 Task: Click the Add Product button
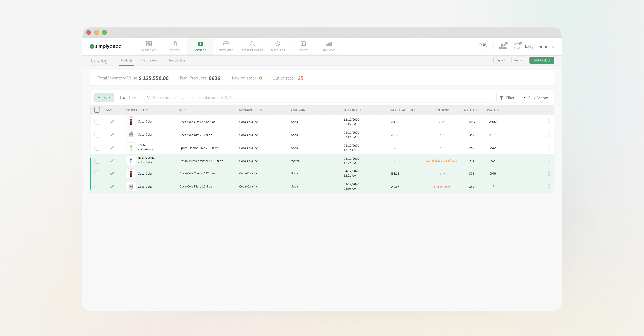(542, 60)
